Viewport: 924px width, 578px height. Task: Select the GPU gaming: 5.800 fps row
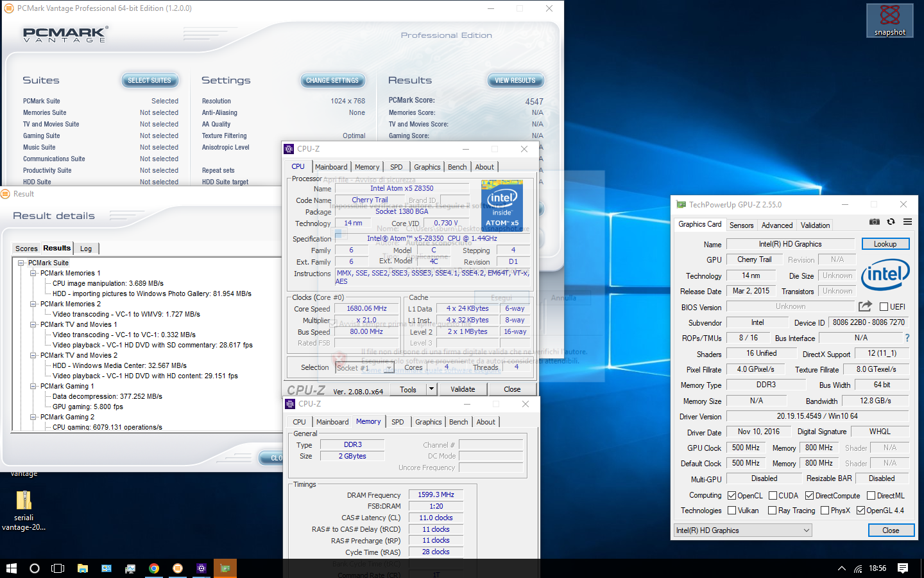[x=87, y=407]
